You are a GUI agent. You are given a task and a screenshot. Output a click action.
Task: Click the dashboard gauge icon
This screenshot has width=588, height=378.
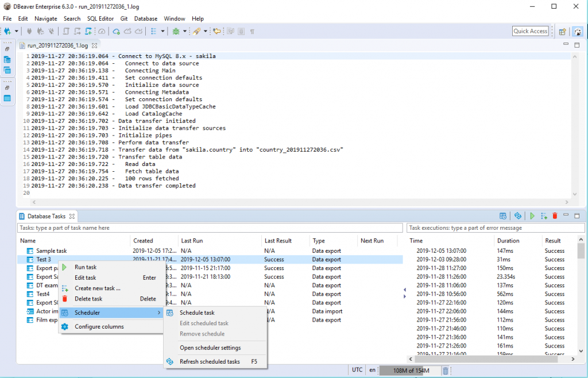102,32
